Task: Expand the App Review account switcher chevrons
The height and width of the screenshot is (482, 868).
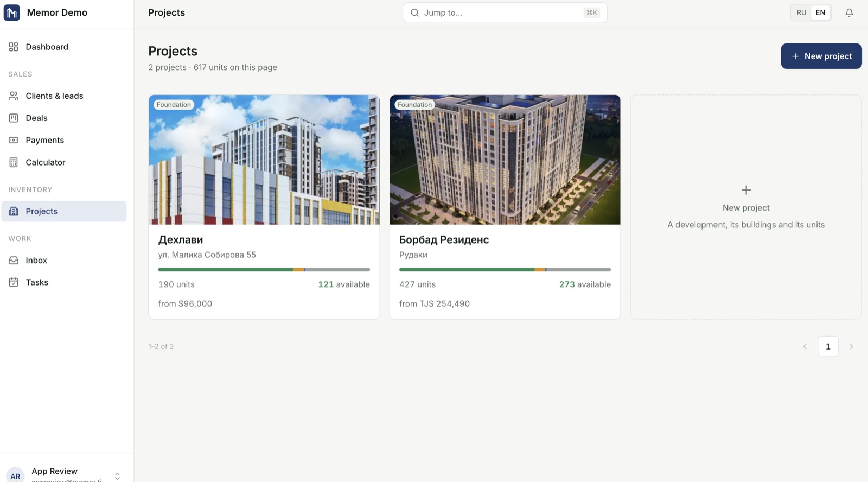Action: [117, 476]
